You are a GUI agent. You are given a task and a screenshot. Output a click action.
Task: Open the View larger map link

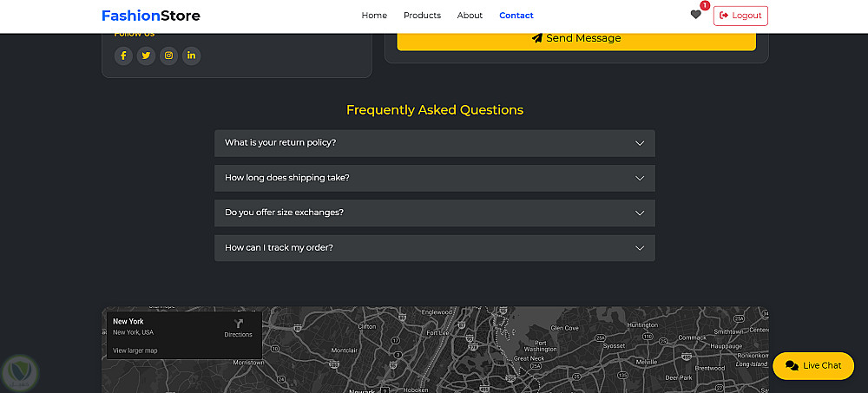point(135,350)
